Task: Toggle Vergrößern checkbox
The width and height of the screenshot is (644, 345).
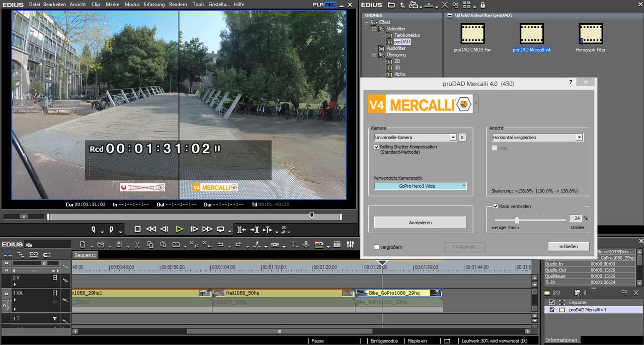Action: coord(377,247)
